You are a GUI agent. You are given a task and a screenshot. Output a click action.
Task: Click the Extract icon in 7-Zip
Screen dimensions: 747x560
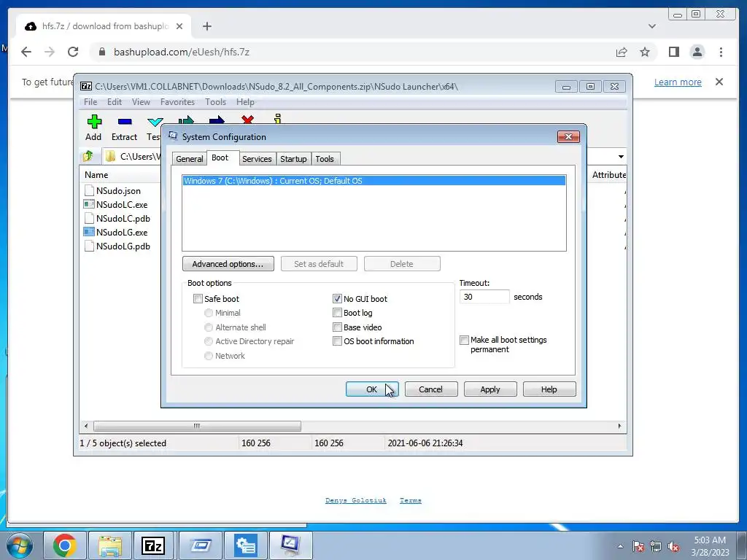point(124,128)
